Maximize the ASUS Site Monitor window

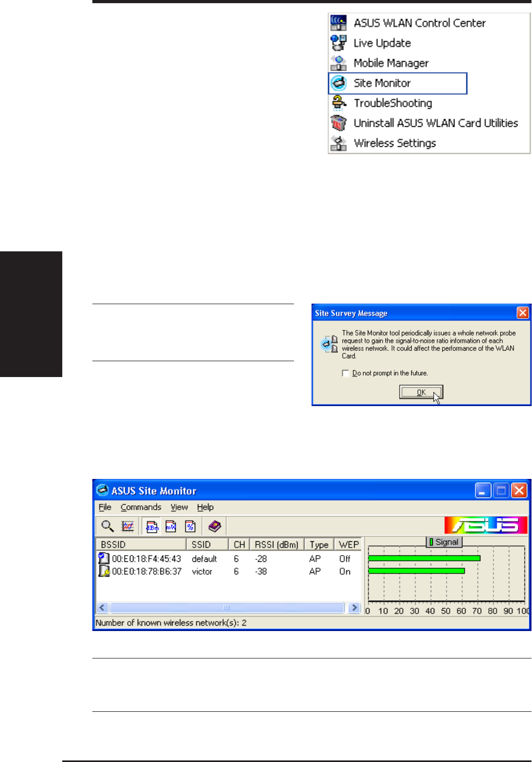pyautogui.click(x=501, y=491)
